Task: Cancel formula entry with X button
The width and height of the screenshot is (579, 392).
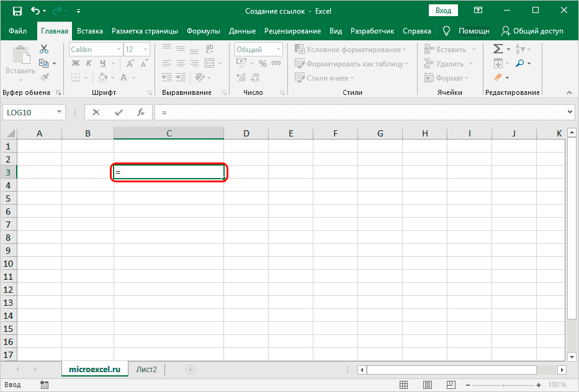Action: [96, 112]
